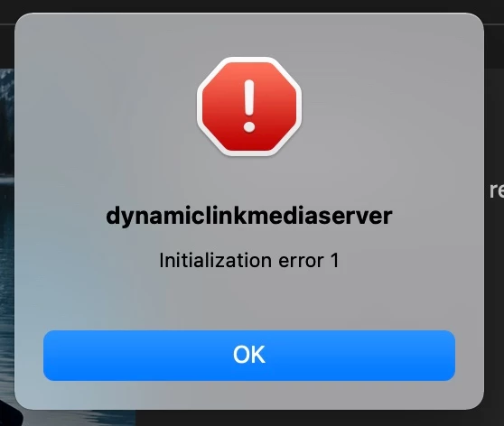Click the dark rock in the background photo corner

click(x=10, y=414)
